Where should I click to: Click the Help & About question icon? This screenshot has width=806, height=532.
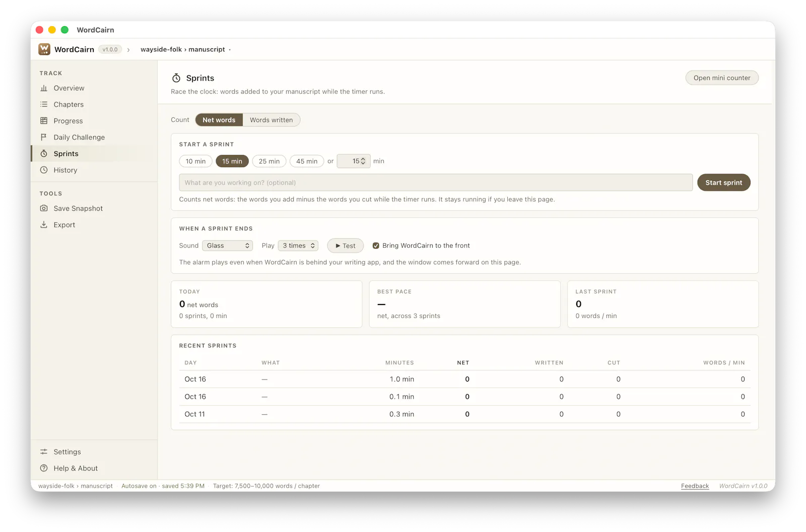click(x=44, y=468)
